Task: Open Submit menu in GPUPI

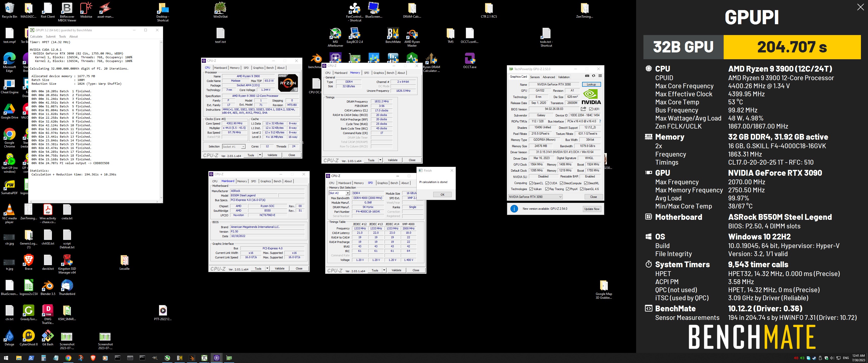Action: 50,36
